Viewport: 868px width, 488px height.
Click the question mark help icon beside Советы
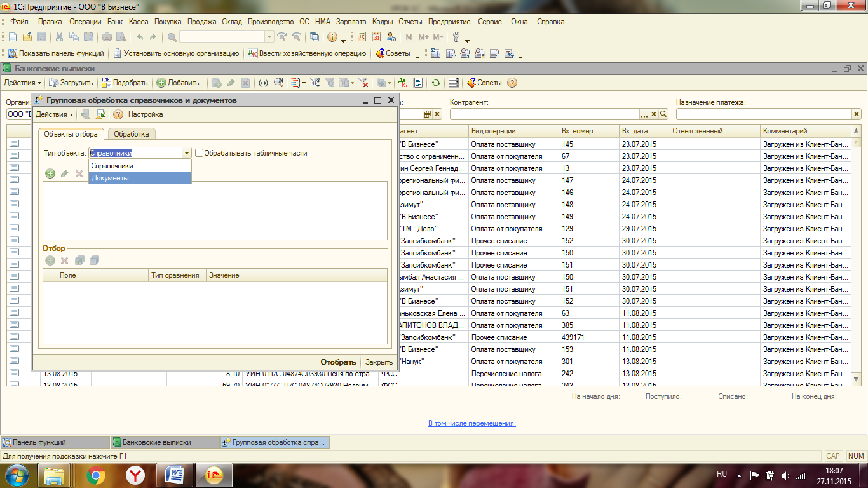pyautogui.click(x=512, y=83)
